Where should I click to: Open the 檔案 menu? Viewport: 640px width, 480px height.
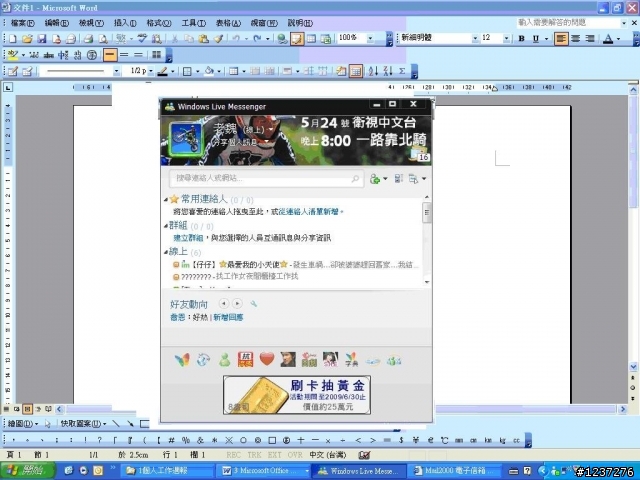coord(22,23)
